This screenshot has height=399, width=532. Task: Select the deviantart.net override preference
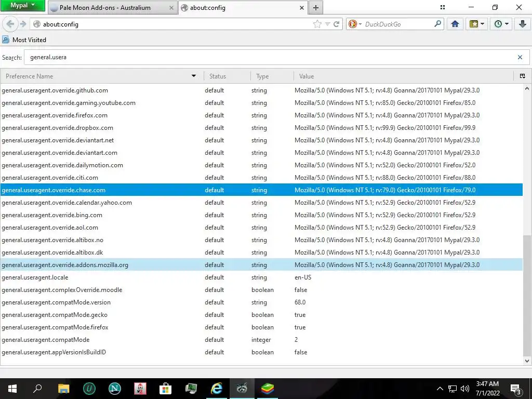261,140
